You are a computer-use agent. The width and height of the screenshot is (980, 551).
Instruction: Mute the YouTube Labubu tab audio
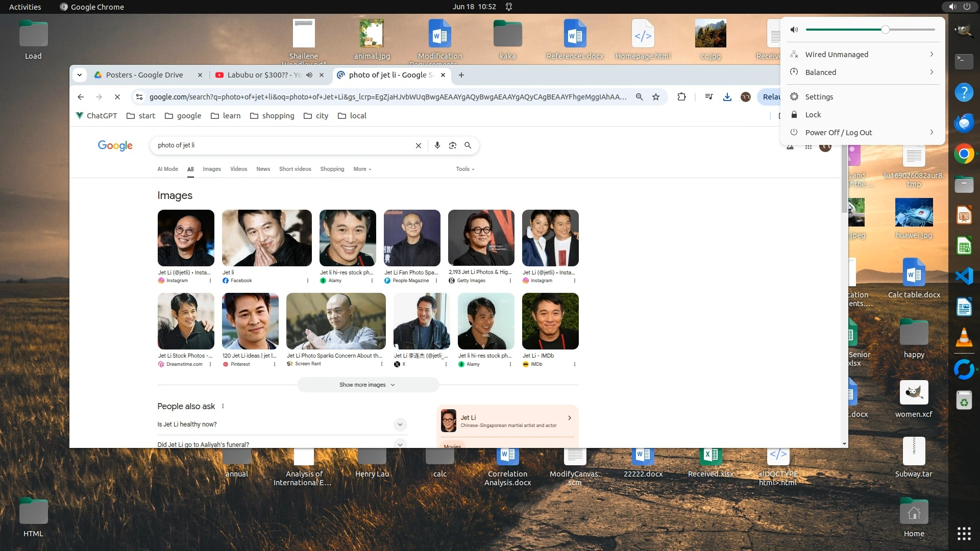[x=309, y=75]
